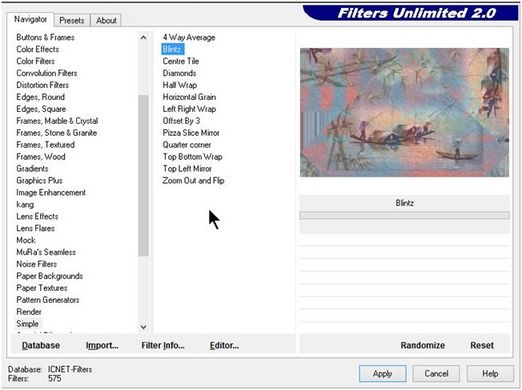Click the category list scroll up arrow
Viewport: 522px width, 390px height.
[143, 38]
